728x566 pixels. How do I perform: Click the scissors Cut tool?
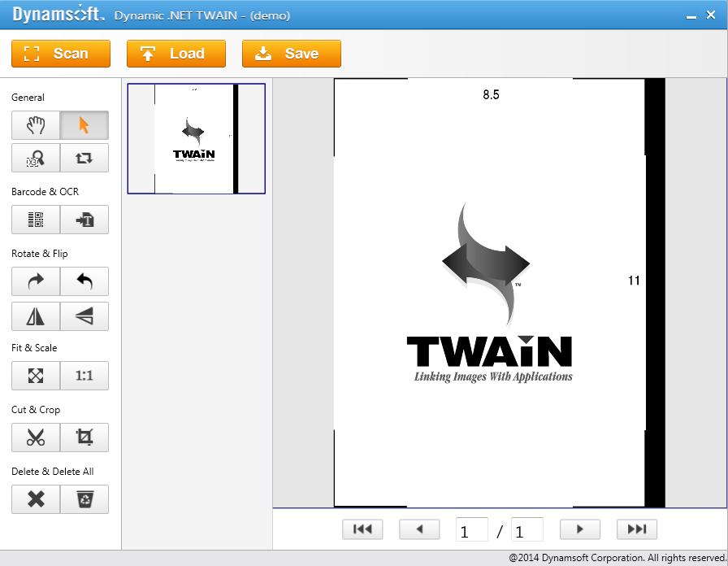point(36,438)
